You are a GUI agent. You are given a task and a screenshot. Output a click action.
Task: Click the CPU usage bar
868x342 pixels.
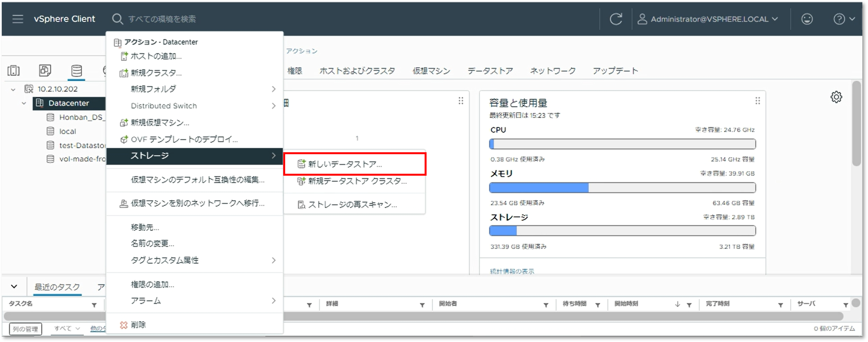point(622,144)
